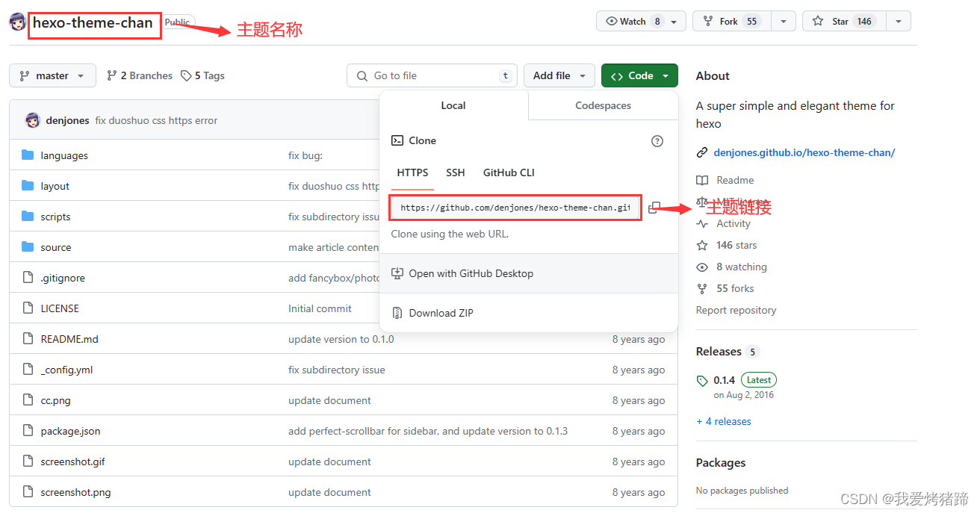The height and width of the screenshot is (513, 980).
Task: Open the Add file dropdown
Action: point(559,75)
